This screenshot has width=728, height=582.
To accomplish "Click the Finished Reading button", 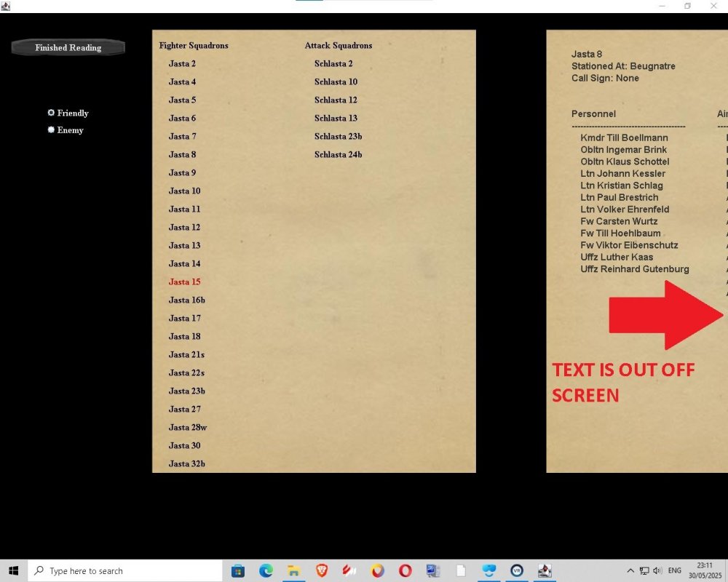I will click(68, 47).
